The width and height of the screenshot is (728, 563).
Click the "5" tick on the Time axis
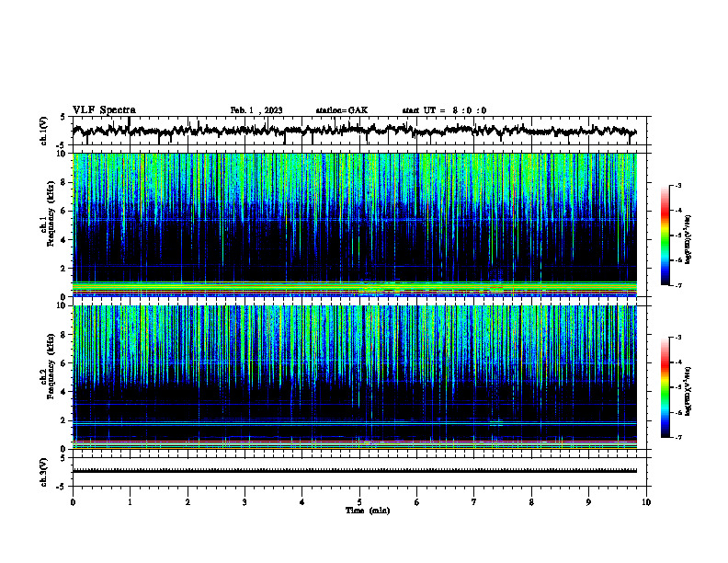click(x=359, y=502)
